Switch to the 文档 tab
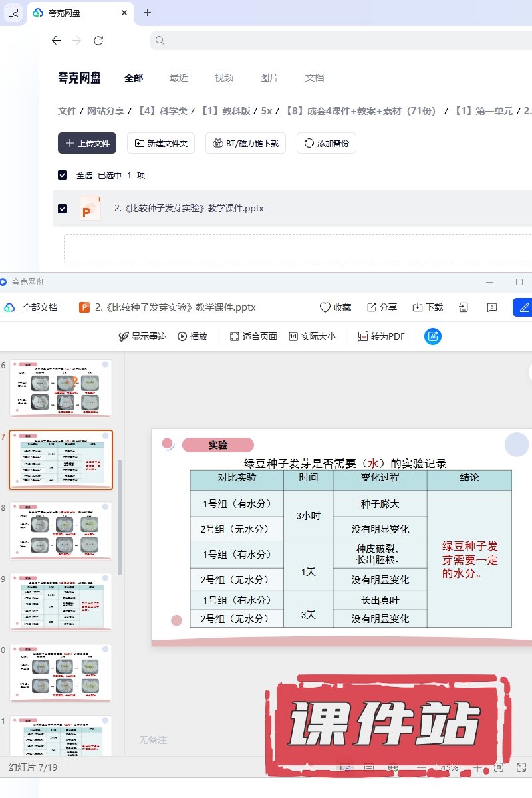 pyautogui.click(x=315, y=78)
